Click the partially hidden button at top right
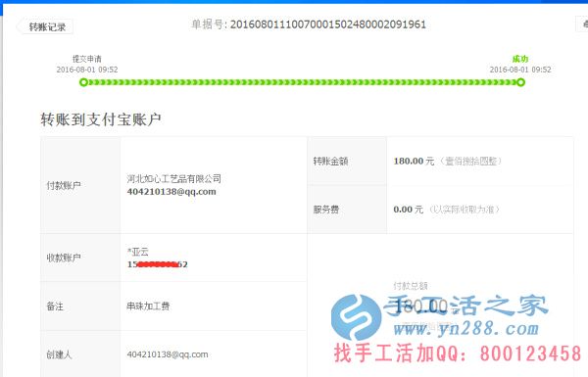 coord(582,24)
